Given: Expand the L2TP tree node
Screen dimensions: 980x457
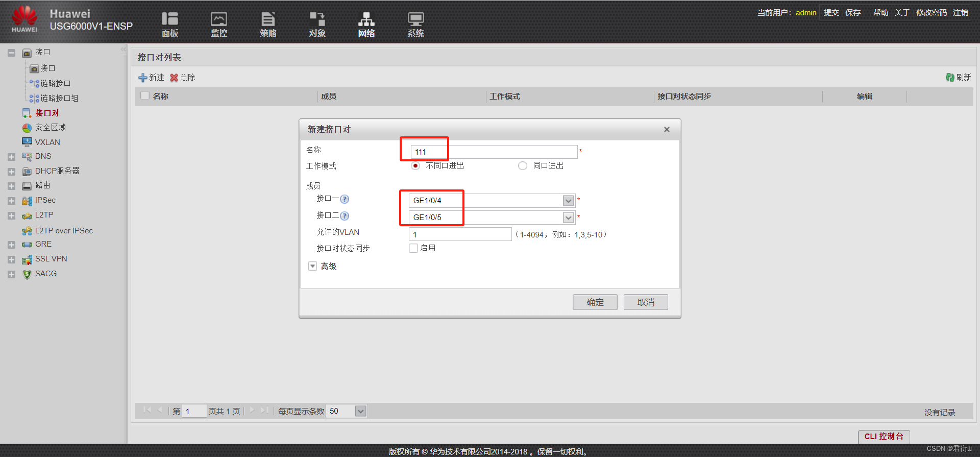Looking at the screenshot, I should click(x=11, y=215).
